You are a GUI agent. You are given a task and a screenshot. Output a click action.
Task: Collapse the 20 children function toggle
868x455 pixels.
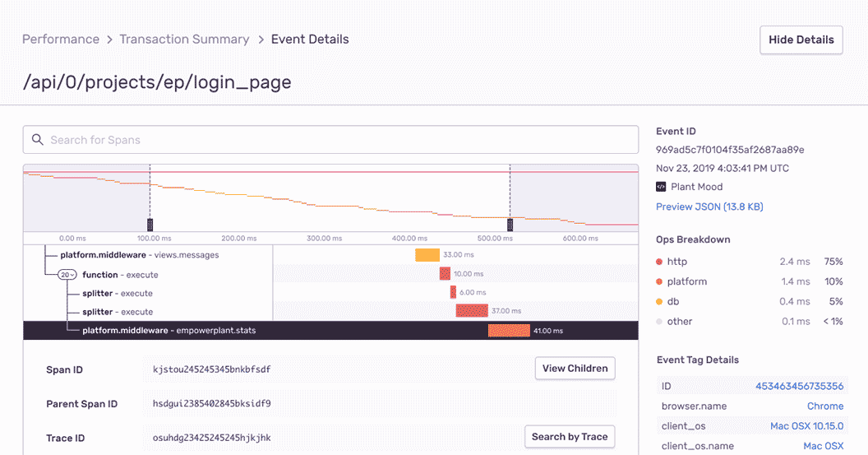(x=67, y=275)
